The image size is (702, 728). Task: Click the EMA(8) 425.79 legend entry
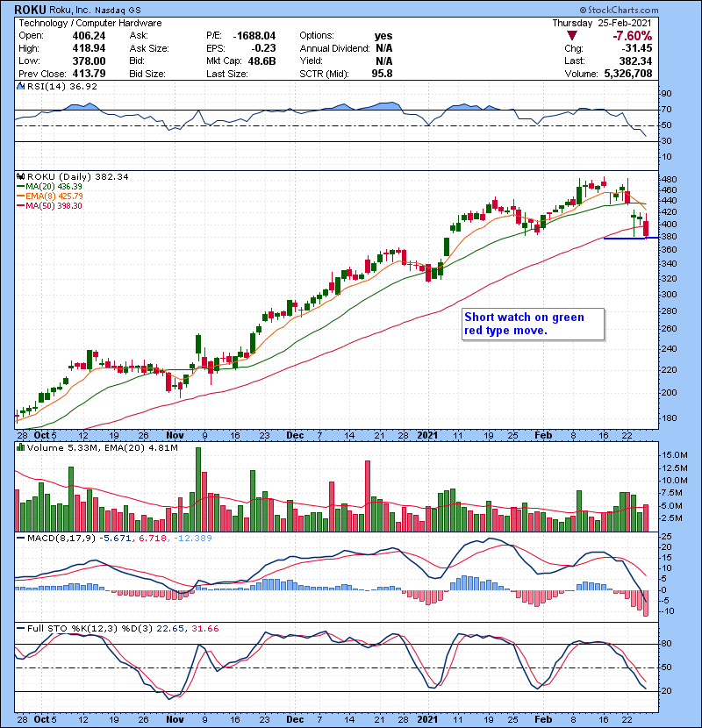50,196
